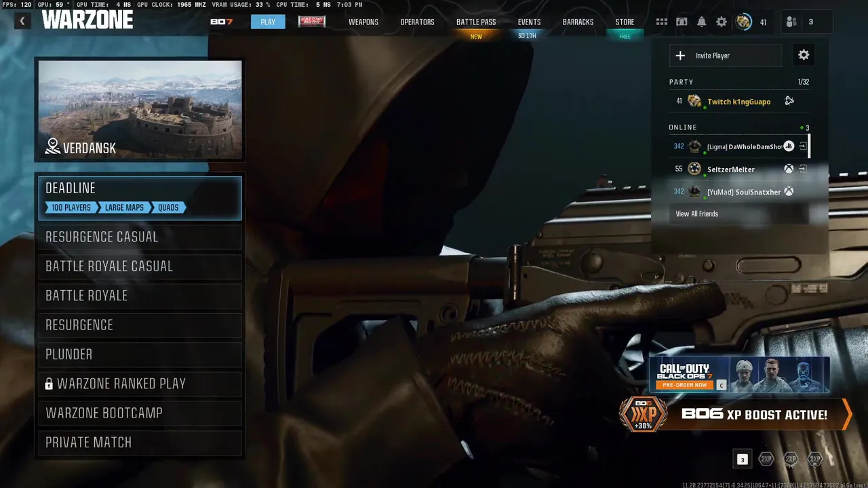Click the C keybind on the pre-order banner

click(721, 385)
